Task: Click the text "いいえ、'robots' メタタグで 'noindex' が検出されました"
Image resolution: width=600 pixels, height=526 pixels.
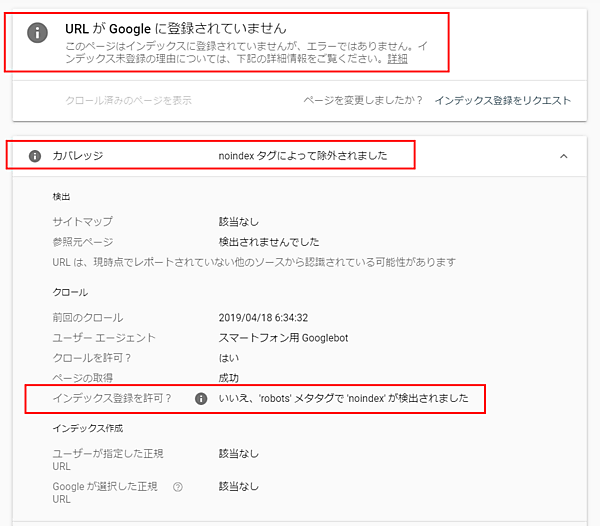Action: [x=343, y=398]
